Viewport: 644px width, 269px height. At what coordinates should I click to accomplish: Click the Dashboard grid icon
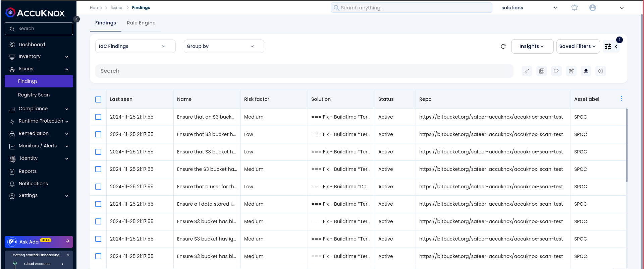[12, 45]
